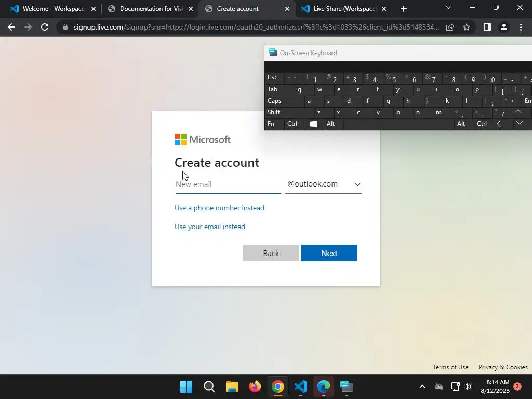Click the URL address bar

(256, 27)
